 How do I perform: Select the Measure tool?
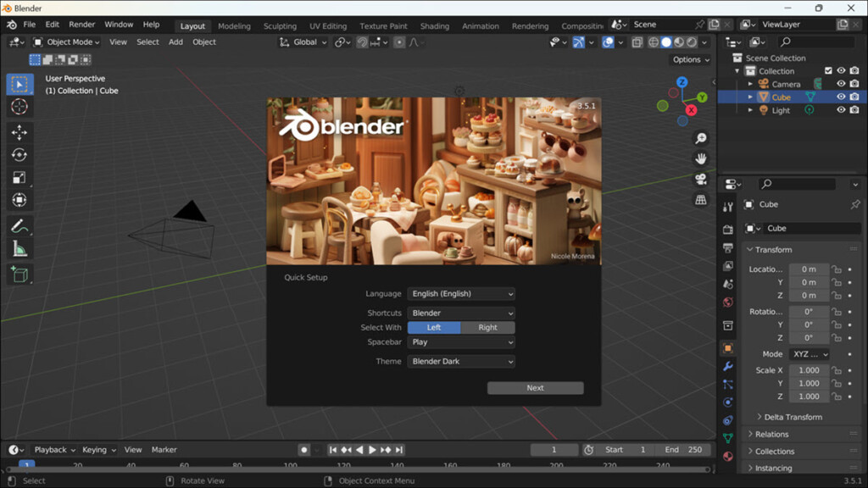tap(19, 249)
